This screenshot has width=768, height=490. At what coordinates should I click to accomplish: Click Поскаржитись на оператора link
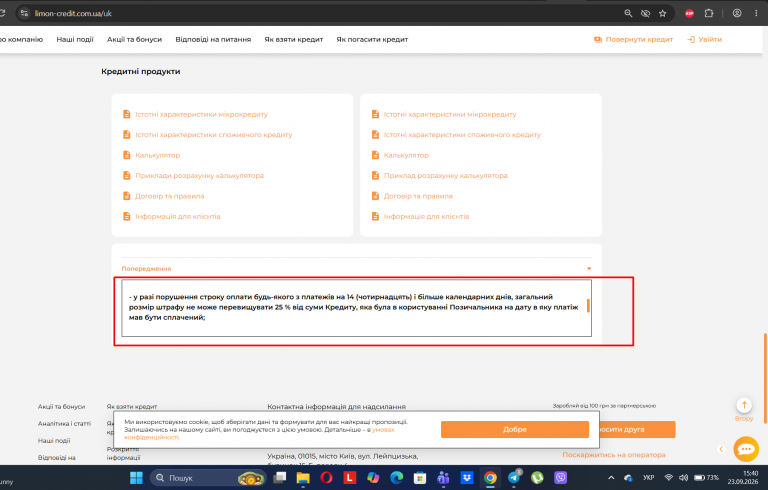point(614,455)
